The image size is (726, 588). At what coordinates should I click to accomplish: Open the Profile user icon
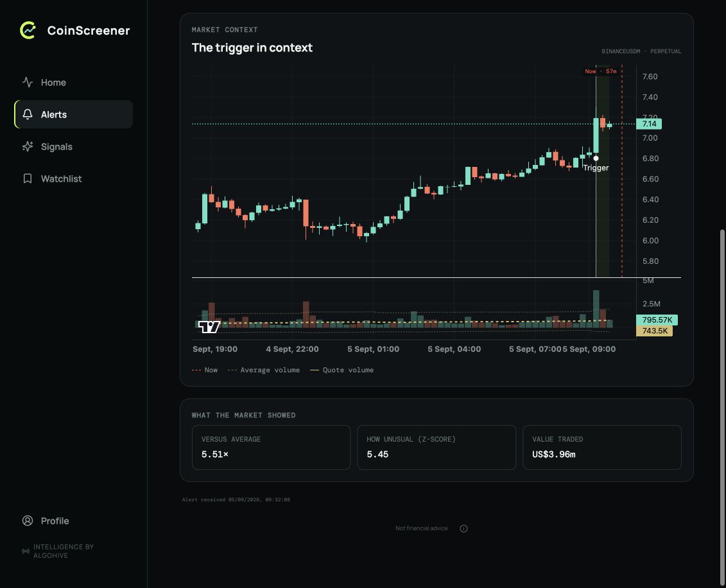point(28,521)
